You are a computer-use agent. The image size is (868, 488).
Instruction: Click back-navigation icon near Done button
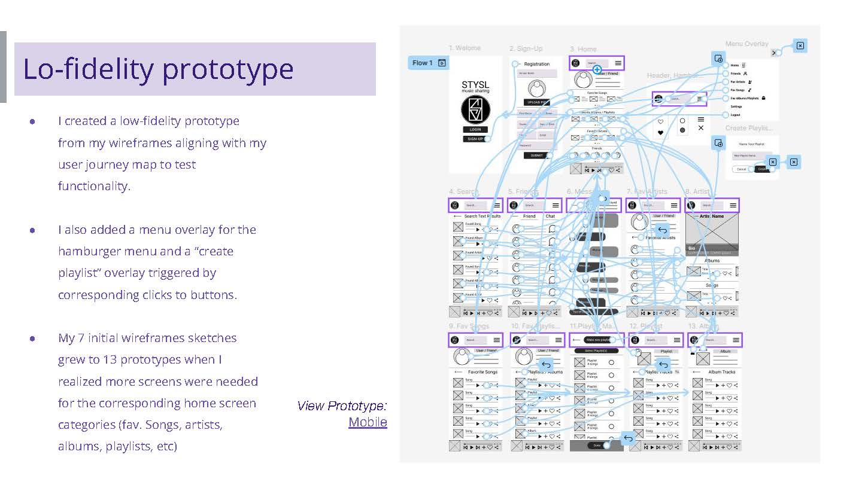click(x=628, y=438)
